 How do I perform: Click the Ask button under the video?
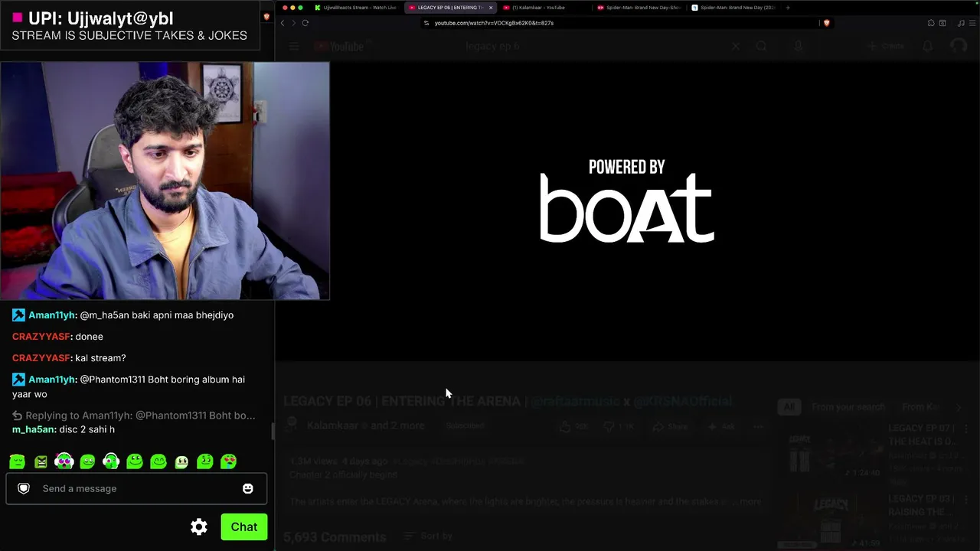pos(720,426)
